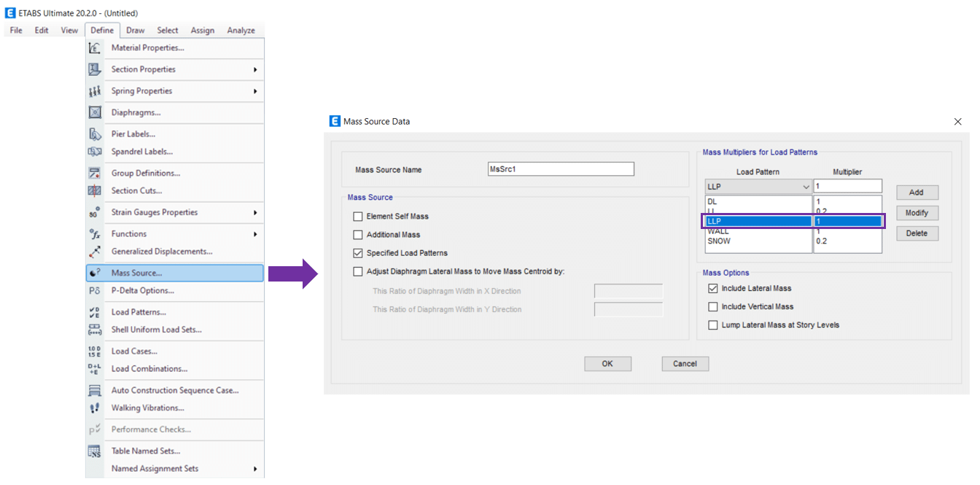The width and height of the screenshot is (980, 485).
Task: Select the DL load pattern row
Action: pos(758,201)
